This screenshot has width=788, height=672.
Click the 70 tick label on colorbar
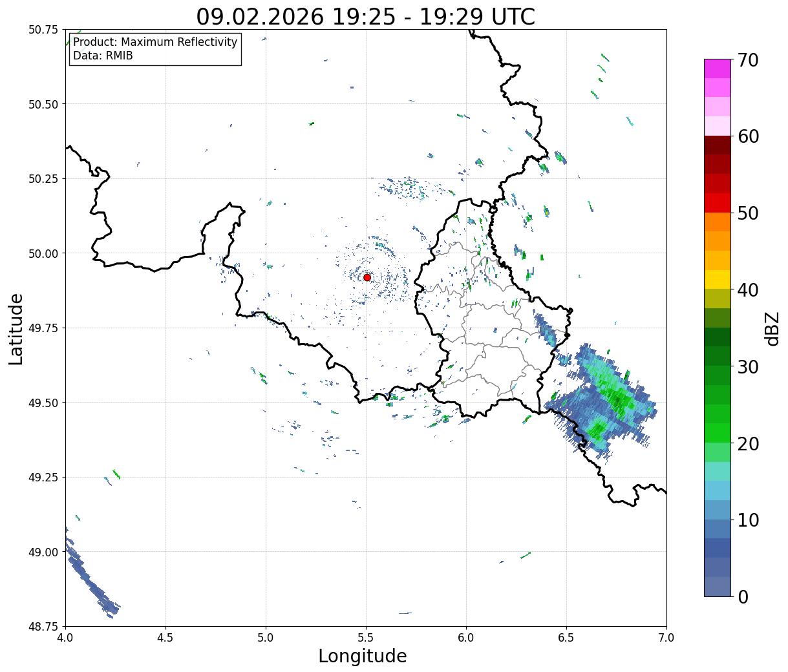click(747, 60)
